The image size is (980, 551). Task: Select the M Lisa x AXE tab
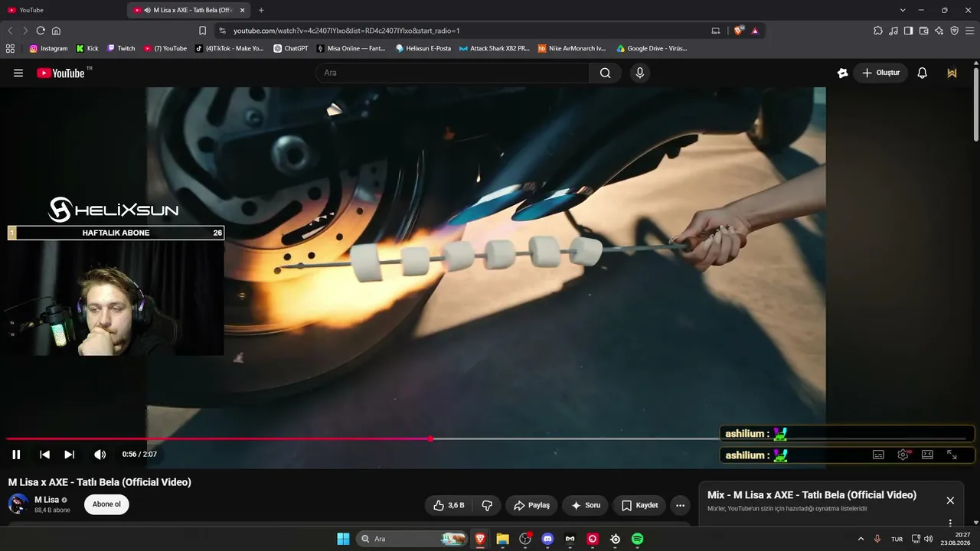[x=188, y=10]
